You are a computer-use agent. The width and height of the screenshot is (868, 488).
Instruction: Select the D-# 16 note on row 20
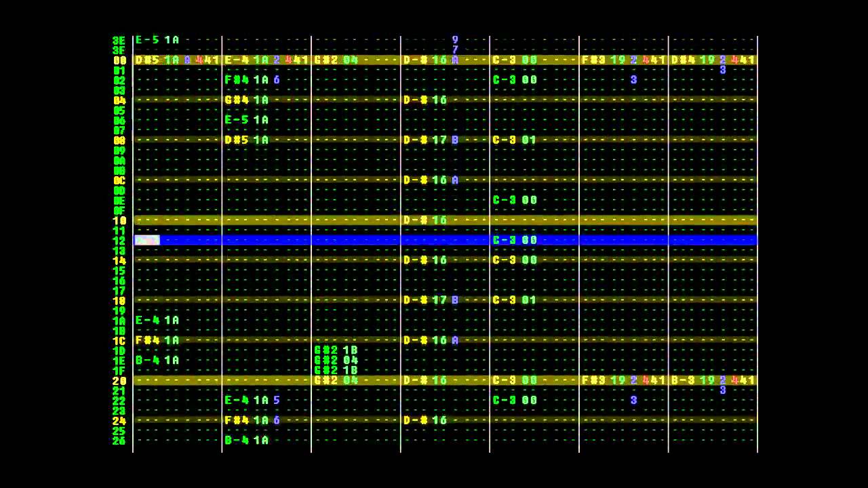(x=425, y=380)
